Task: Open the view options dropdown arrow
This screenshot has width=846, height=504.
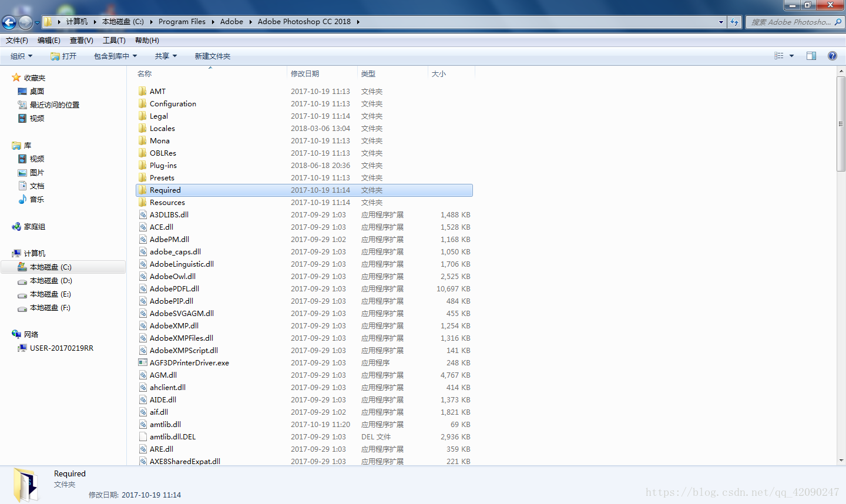Action: [x=791, y=56]
